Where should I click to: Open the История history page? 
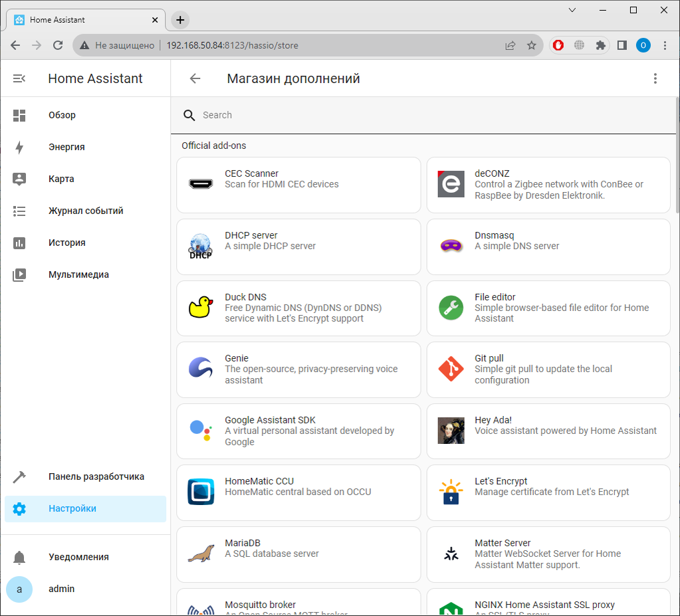click(86, 243)
